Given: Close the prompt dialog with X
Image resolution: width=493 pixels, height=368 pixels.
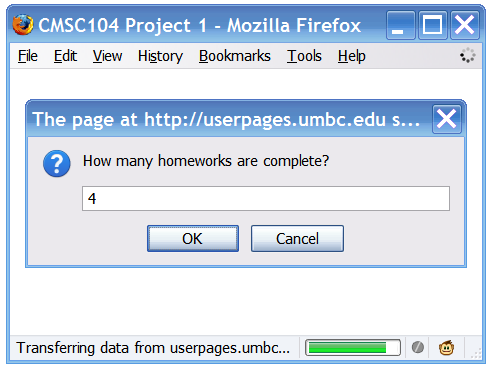Looking at the screenshot, I should [447, 119].
